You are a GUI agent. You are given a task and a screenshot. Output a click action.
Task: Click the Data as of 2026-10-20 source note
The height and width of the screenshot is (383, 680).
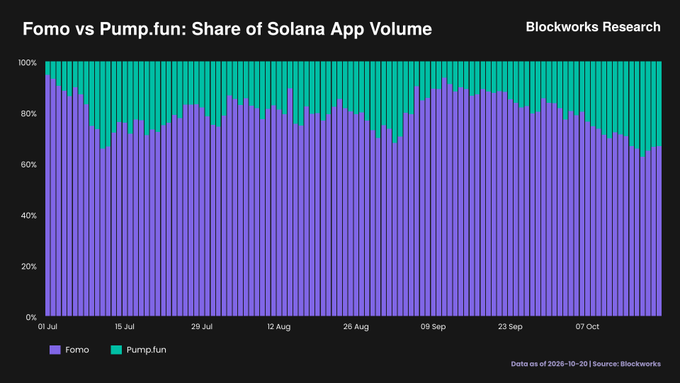click(586, 364)
